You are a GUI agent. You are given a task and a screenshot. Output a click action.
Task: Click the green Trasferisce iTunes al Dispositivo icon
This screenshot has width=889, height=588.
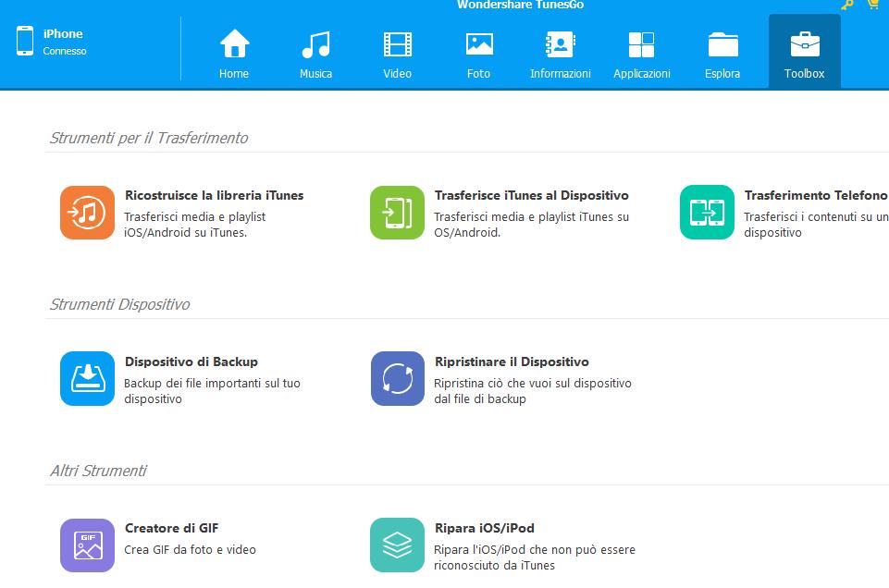397,213
